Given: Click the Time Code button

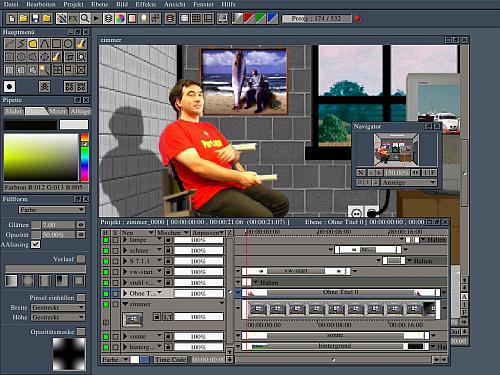Looking at the screenshot, I should (170, 360).
